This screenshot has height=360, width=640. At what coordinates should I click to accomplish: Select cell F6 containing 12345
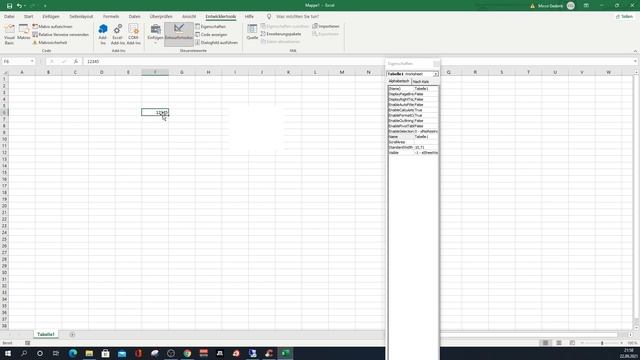155,112
